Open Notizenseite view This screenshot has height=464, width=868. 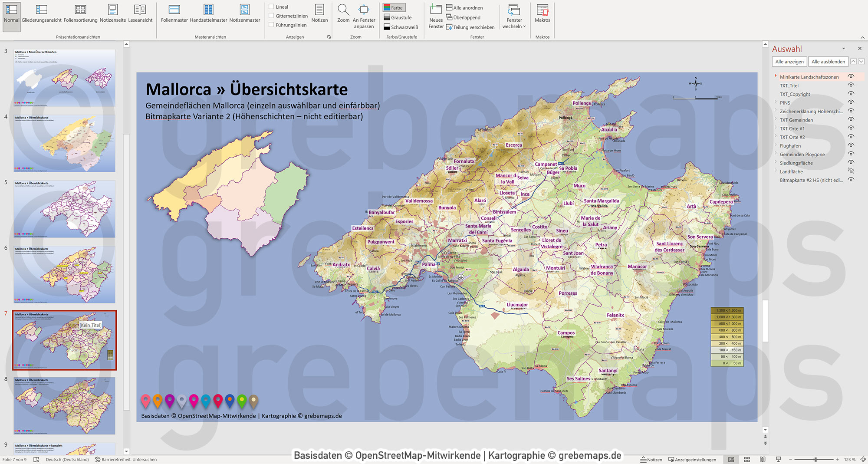[x=113, y=14]
